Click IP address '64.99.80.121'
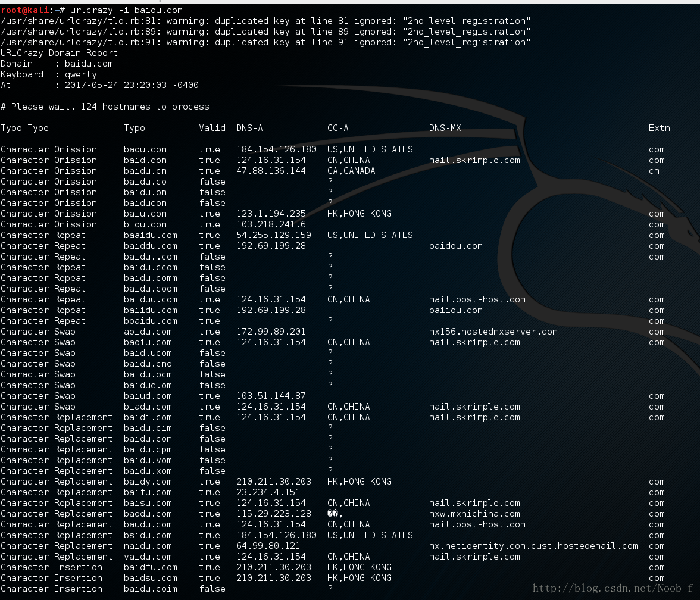This screenshot has height=600, width=700. click(268, 545)
